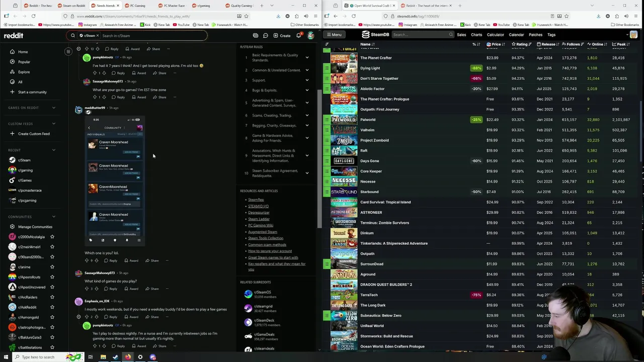
Task: Reload the Reddit browser page
Action: point(33,16)
